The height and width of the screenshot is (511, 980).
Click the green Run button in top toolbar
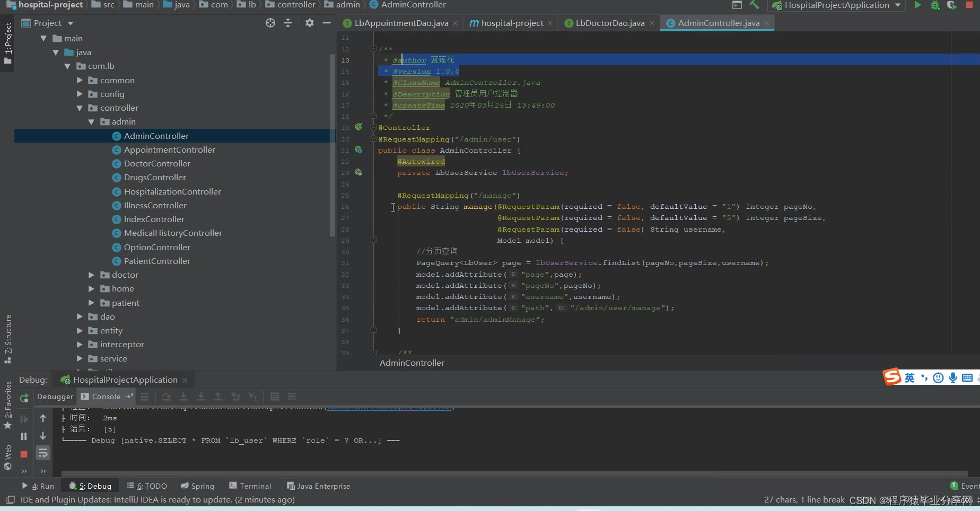pos(917,5)
